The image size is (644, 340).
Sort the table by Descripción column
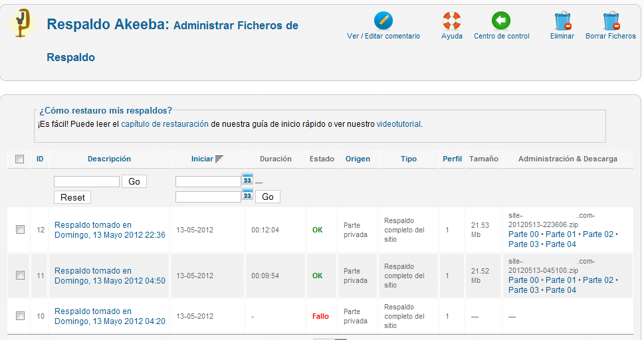click(109, 159)
